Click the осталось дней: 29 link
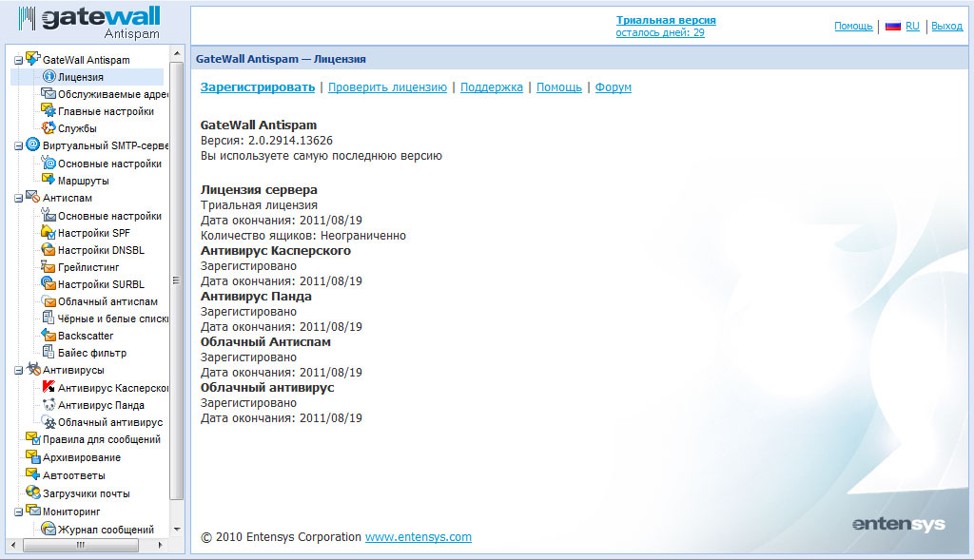The image size is (974, 560). 660,32
